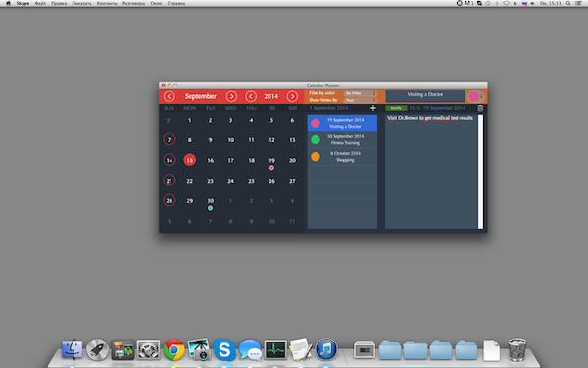The image size is (588, 368).
Task: Select September 22 in the calendar
Action: (190, 181)
